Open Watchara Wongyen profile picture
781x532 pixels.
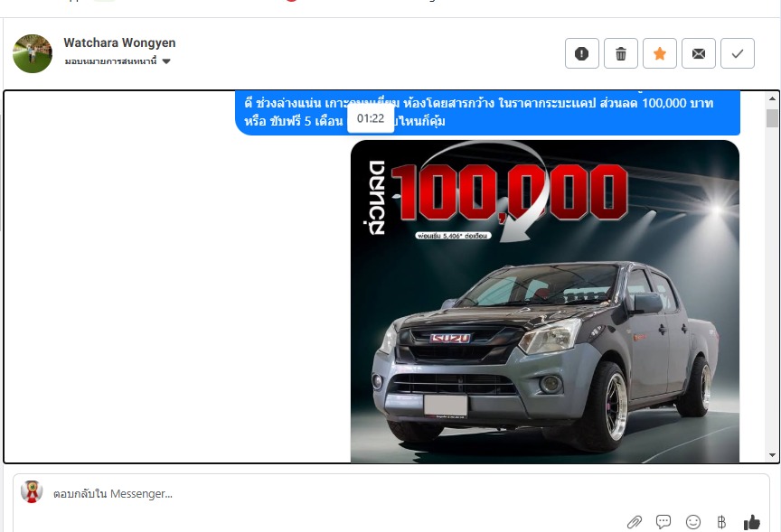tap(33, 54)
